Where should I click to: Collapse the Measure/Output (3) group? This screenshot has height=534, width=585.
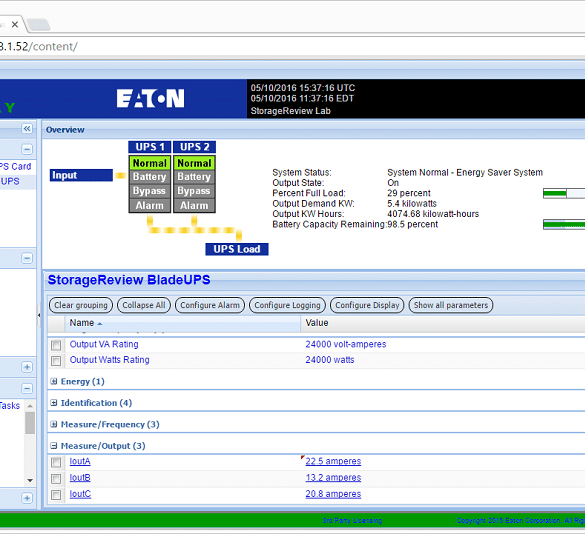54,446
